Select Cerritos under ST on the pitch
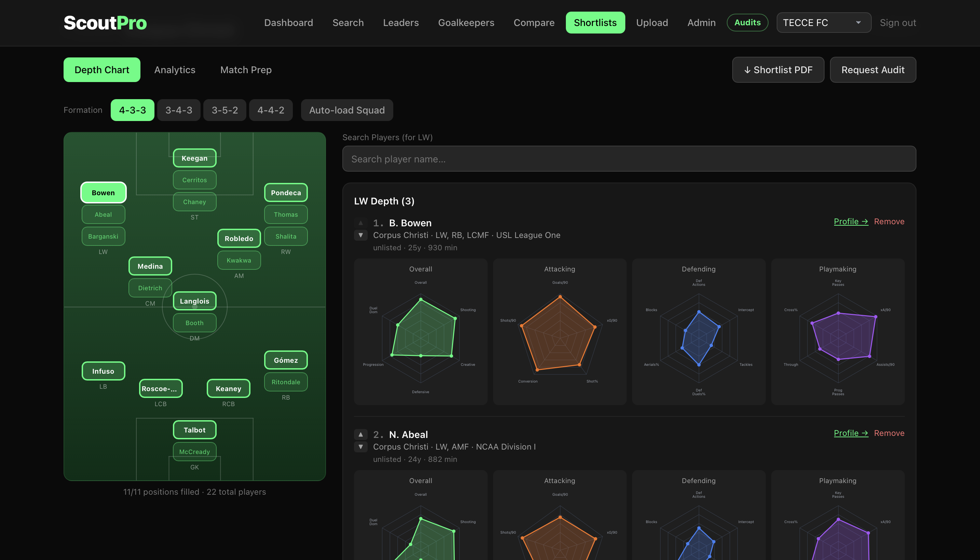The width and height of the screenshot is (980, 560). pos(195,179)
